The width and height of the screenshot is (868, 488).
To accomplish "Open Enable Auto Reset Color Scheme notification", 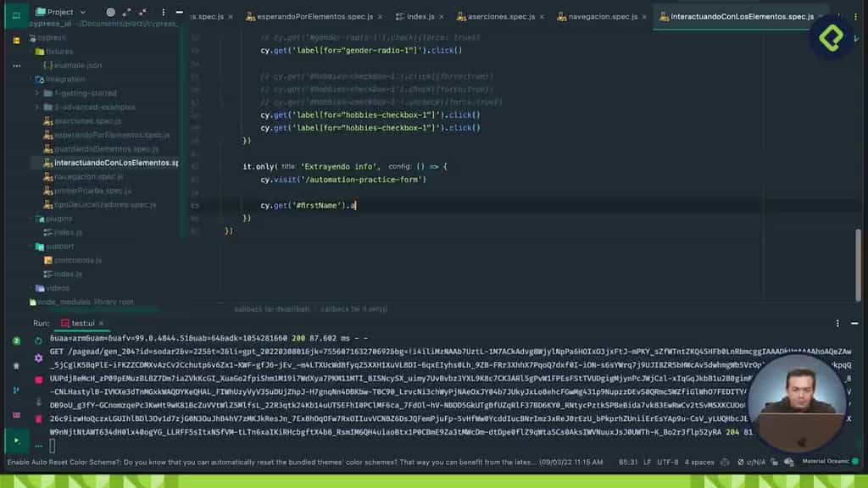I will coord(305,462).
